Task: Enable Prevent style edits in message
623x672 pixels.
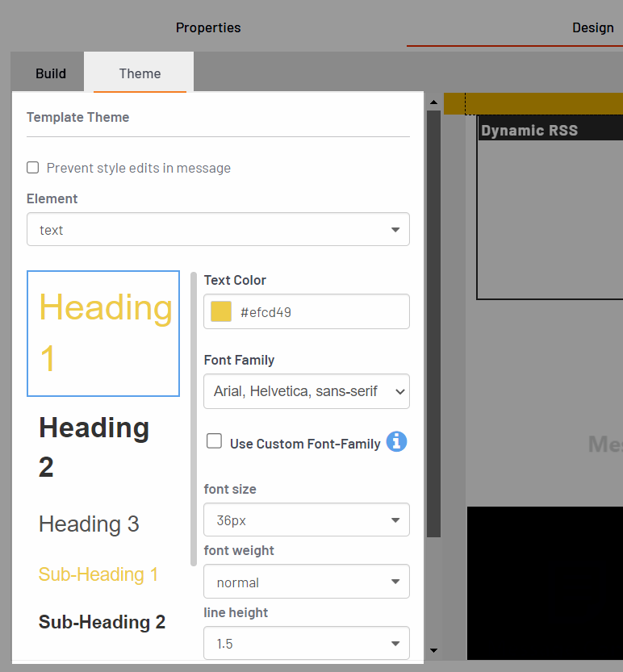Action: point(33,168)
